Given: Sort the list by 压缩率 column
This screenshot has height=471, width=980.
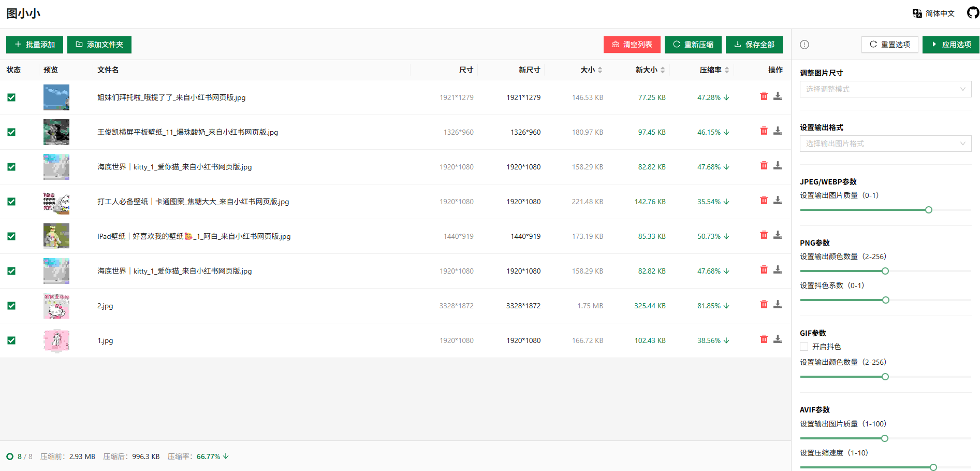Looking at the screenshot, I should [x=714, y=70].
